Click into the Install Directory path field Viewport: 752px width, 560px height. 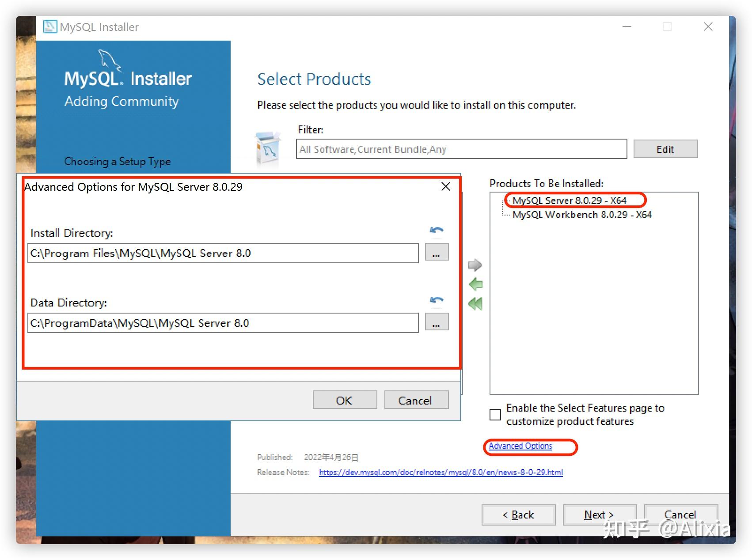(223, 253)
